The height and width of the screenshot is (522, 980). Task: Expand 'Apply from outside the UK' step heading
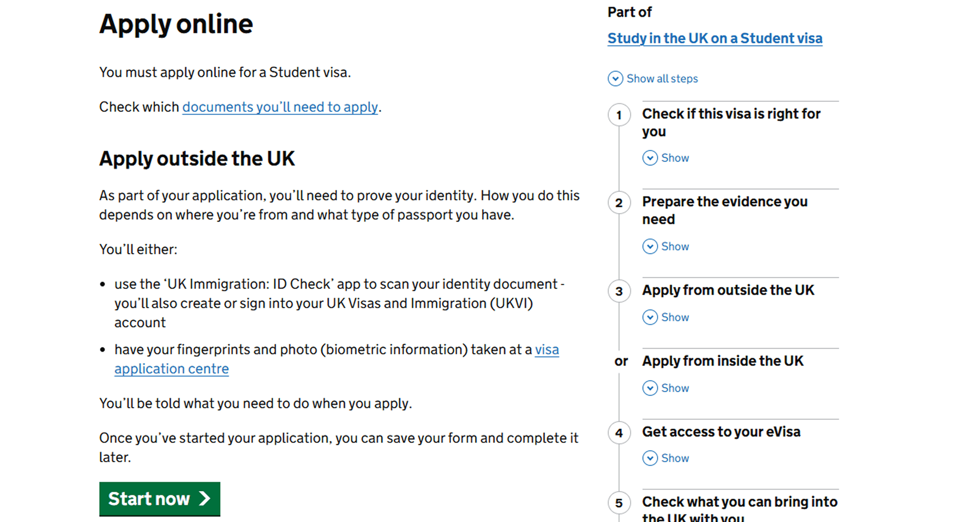[x=728, y=290]
